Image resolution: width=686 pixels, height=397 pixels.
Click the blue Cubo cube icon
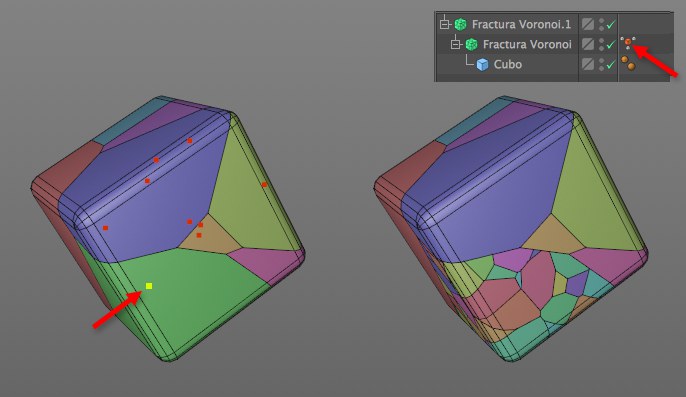482,64
